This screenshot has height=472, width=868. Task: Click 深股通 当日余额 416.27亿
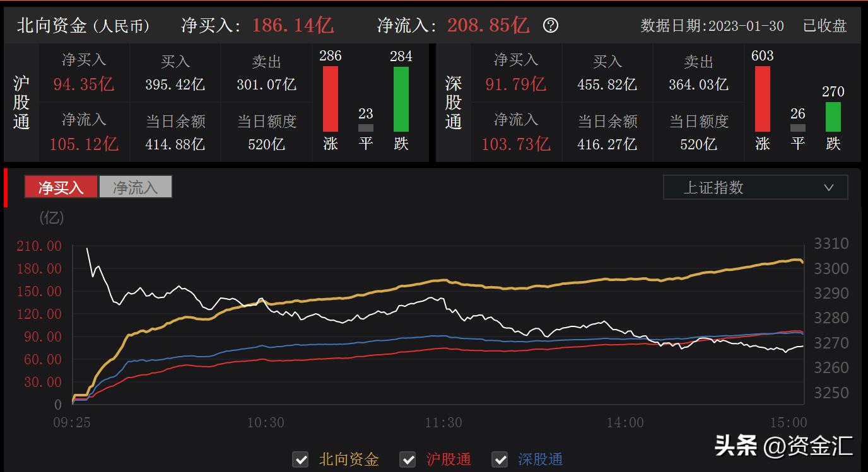pos(607,144)
